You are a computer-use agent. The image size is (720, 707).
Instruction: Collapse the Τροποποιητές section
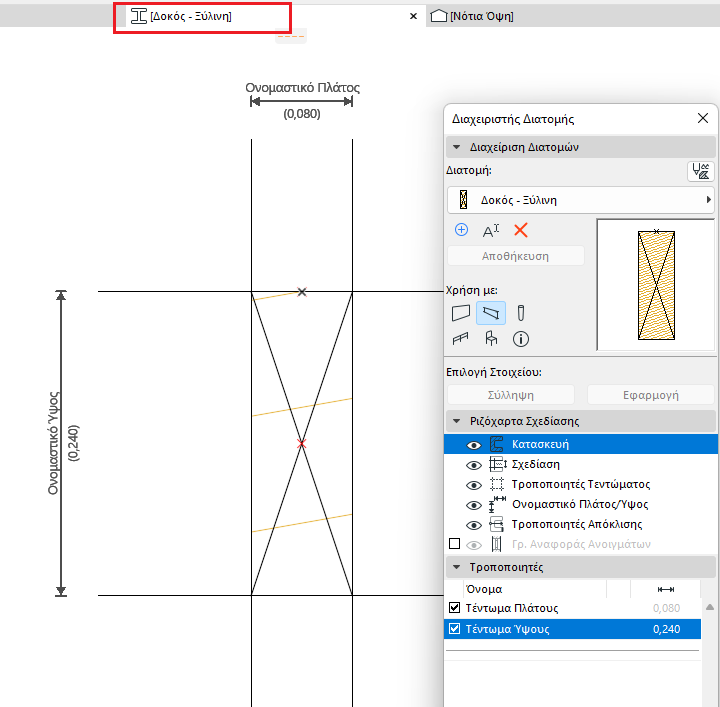(x=457, y=567)
